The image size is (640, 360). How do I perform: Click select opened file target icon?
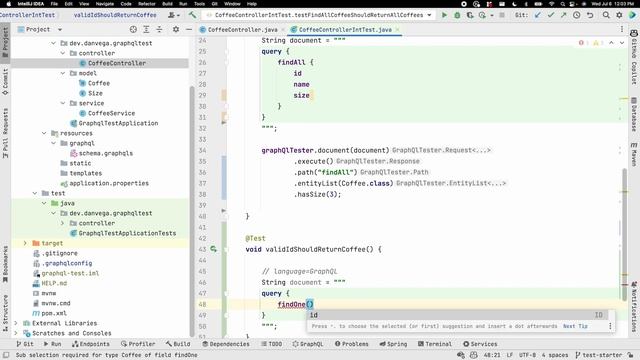(133, 29)
